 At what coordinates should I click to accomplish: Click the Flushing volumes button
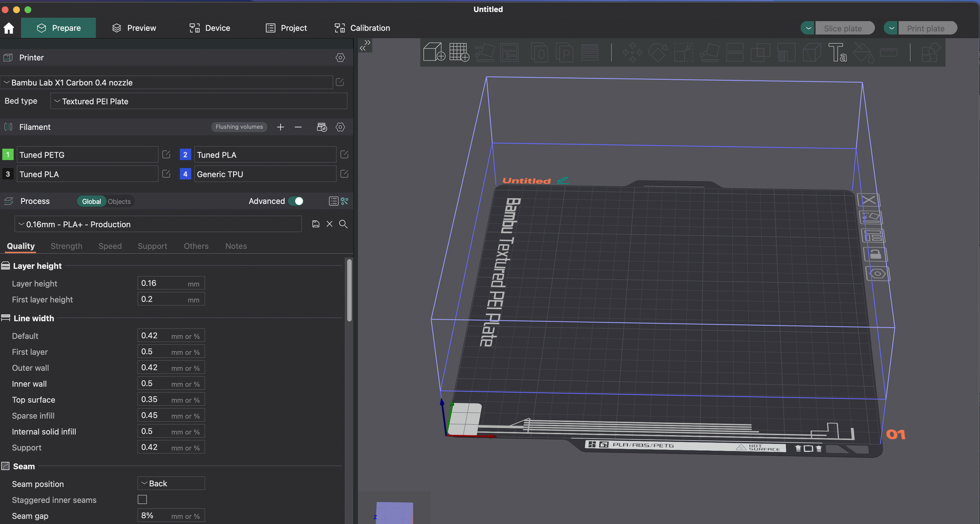point(239,127)
